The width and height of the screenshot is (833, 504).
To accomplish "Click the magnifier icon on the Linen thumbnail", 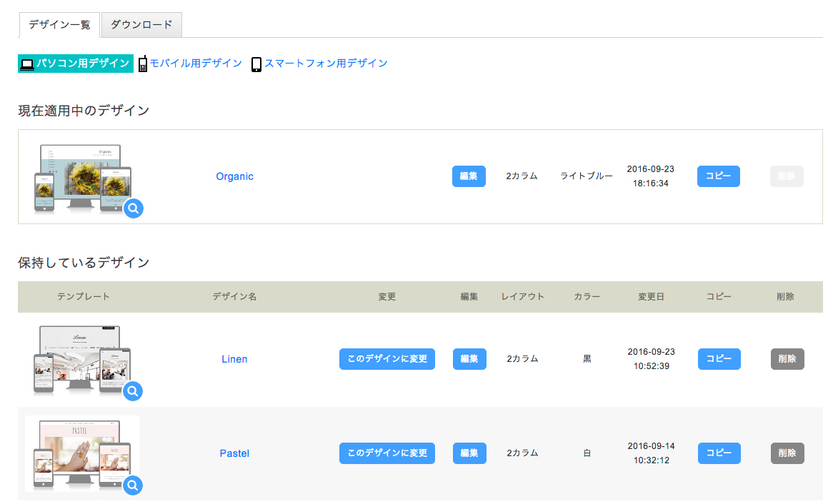I will [134, 391].
